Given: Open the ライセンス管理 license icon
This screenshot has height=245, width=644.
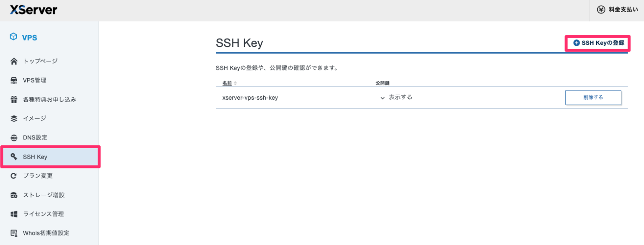Looking at the screenshot, I should point(14,214).
